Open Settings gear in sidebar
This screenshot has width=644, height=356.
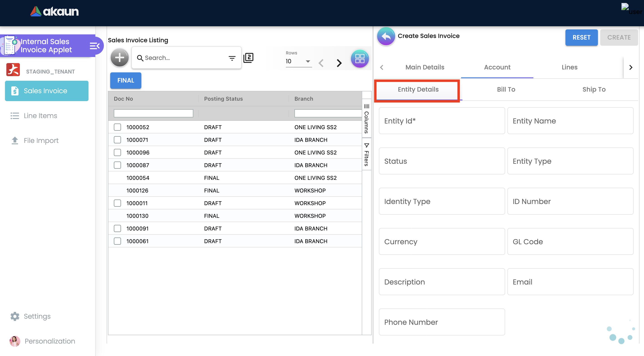(x=15, y=316)
